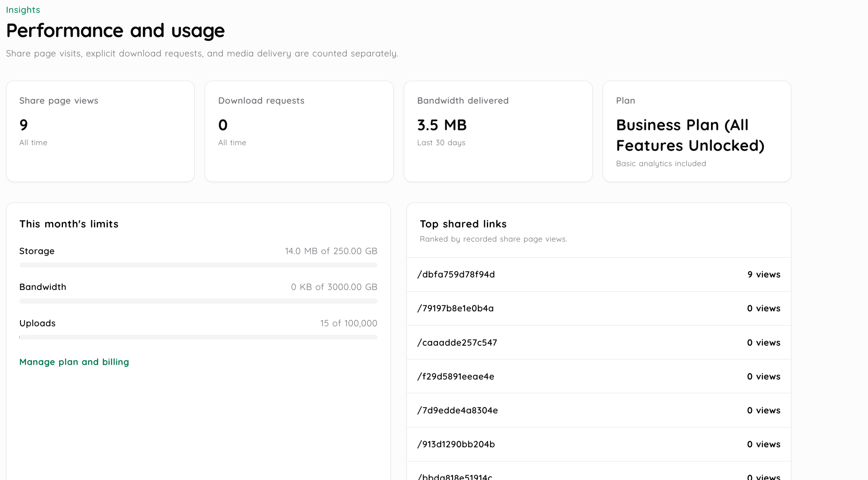Click the Last 30 days label

(441, 142)
